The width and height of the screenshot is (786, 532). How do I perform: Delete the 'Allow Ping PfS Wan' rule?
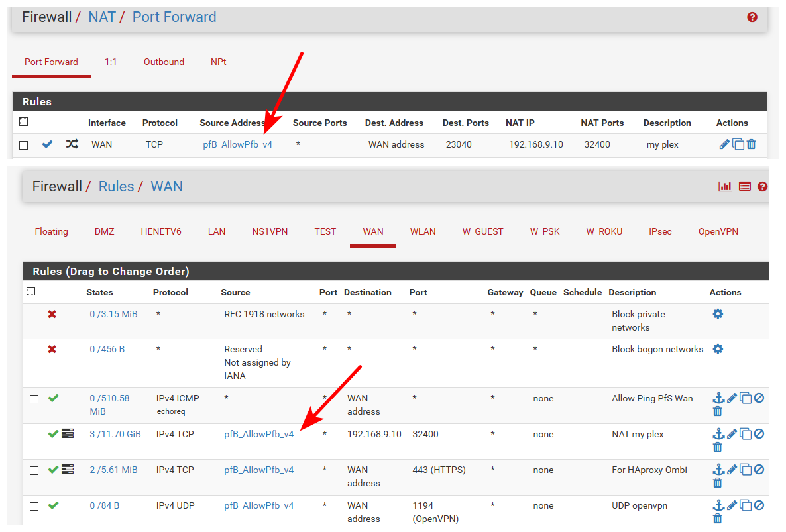point(717,411)
